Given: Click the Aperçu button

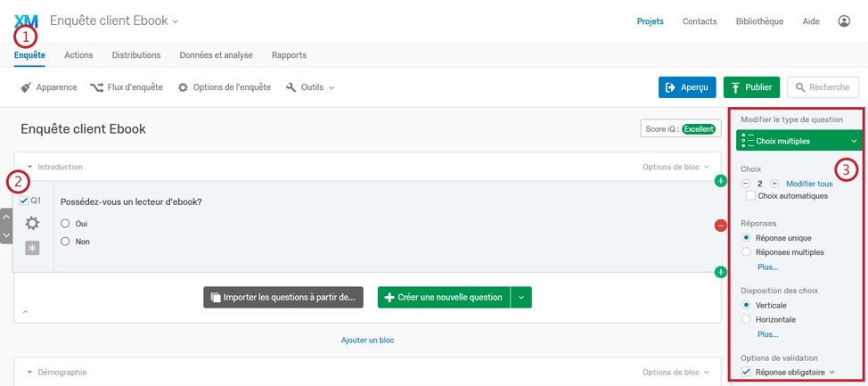Looking at the screenshot, I should coord(687,87).
